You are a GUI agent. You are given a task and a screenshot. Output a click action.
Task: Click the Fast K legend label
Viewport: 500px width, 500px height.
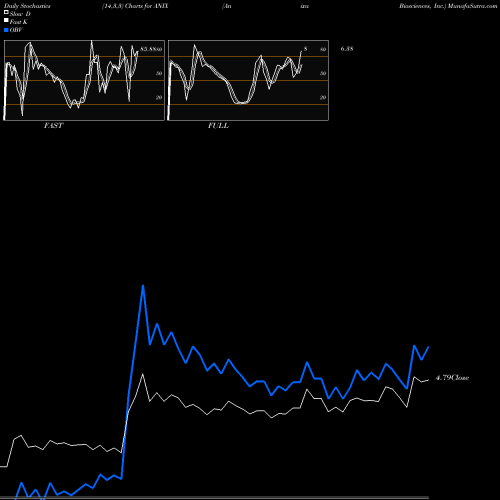pyautogui.click(x=19, y=22)
